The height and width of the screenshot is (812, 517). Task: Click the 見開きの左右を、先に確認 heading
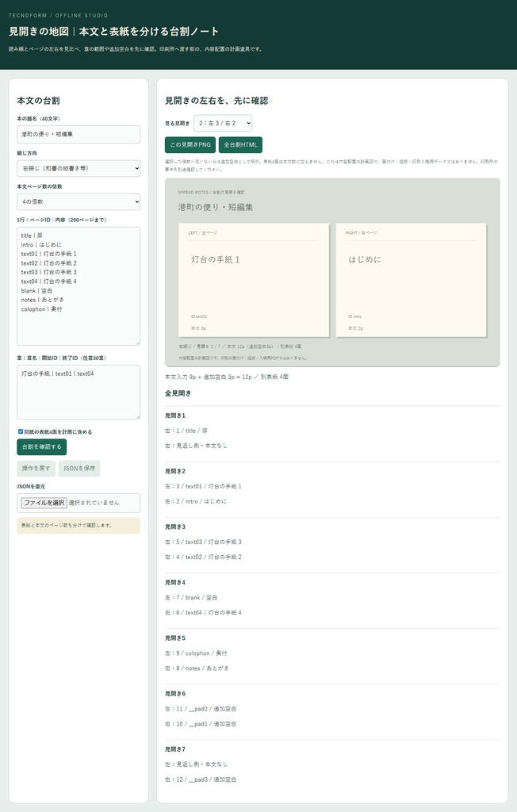coord(216,101)
